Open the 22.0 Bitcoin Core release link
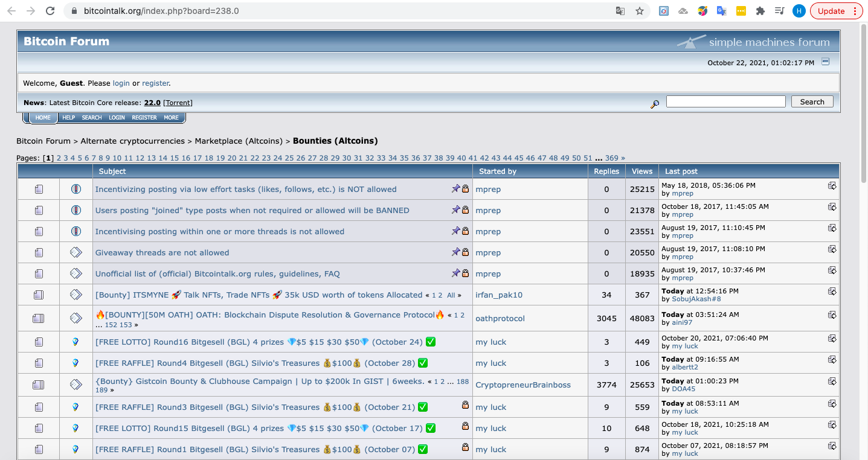This screenshot has height=460, width=868. (152, 103)
